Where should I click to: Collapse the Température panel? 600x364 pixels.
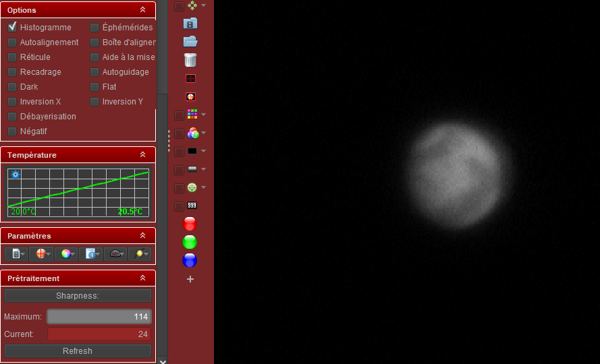pos(142,154)
